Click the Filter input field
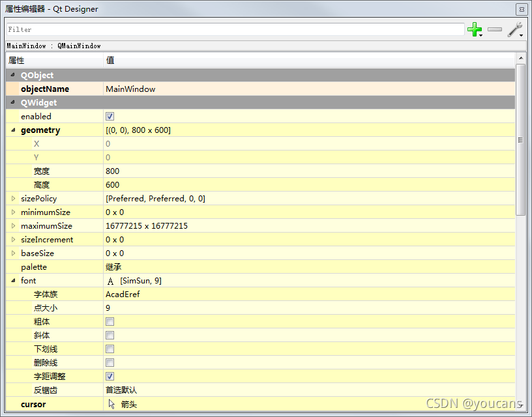The image size is (532, 417). pyautogui.click(x=235, y=29)
